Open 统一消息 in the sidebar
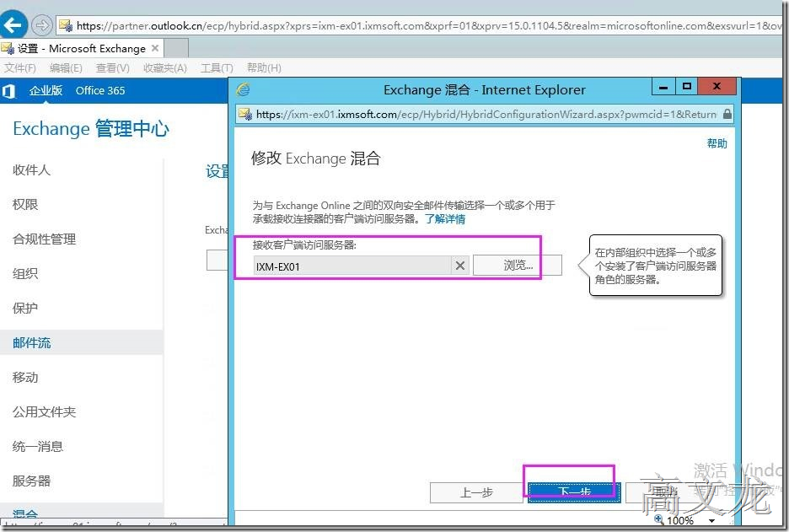 pos(38,447)
